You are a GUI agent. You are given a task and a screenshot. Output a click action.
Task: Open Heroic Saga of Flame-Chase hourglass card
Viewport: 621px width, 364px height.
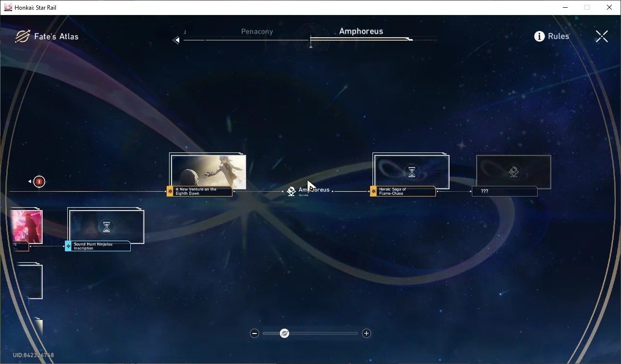[x=412, y=171]
